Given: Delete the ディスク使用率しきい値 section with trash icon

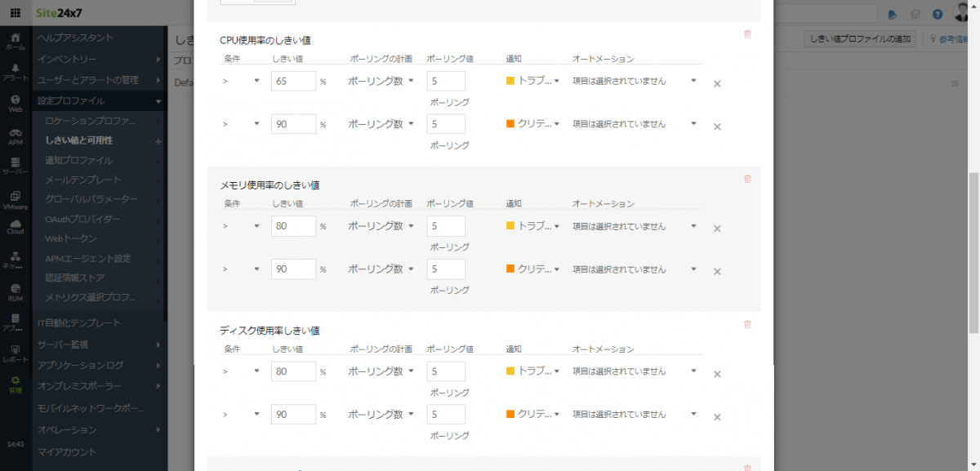Looking at the screenshot, I should click(x=746, y=324).
